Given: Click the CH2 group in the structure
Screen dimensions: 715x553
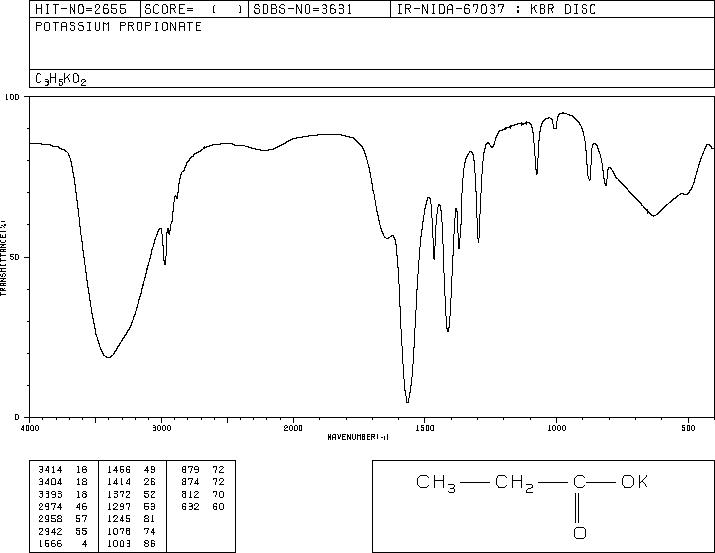Looking at the screenshot, I should 514,483.
